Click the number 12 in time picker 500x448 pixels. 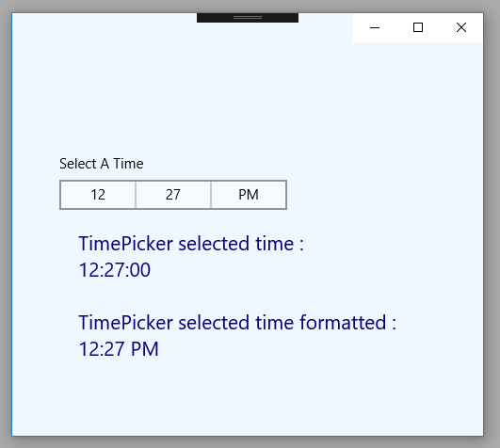tap(98, 195)
